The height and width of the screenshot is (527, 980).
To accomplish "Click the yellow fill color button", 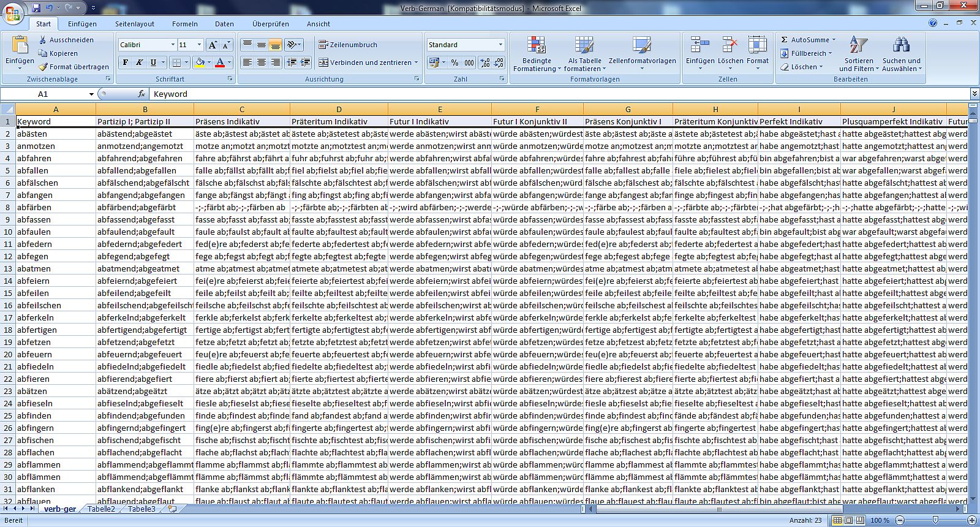I will coord(200,63).
